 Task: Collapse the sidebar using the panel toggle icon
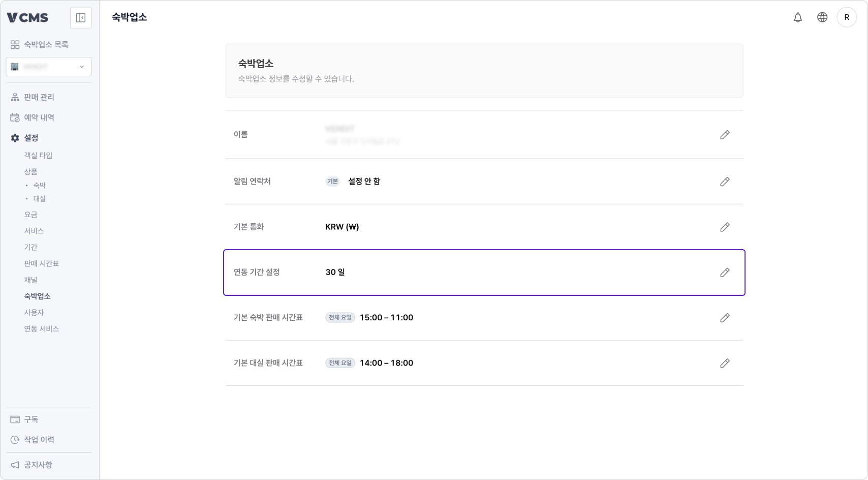(x=80, y=17)
